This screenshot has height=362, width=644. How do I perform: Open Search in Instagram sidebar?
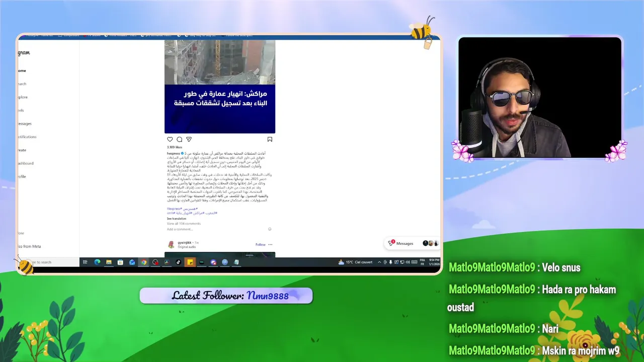pos(22,84)
